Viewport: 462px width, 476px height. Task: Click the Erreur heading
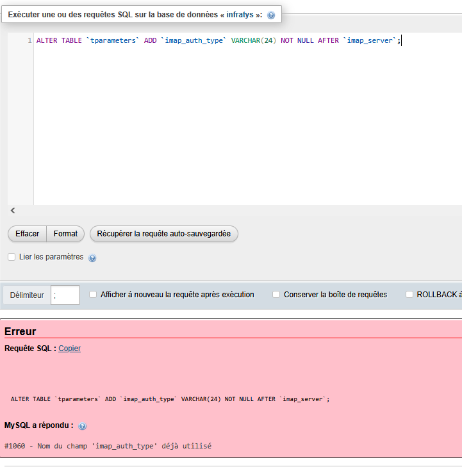[x=20, y=331]
